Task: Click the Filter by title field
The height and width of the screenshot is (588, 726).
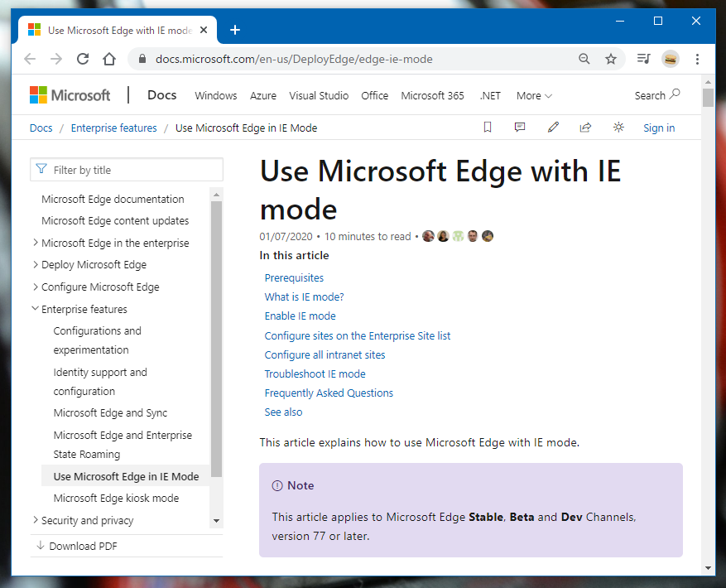Action: 127,170
